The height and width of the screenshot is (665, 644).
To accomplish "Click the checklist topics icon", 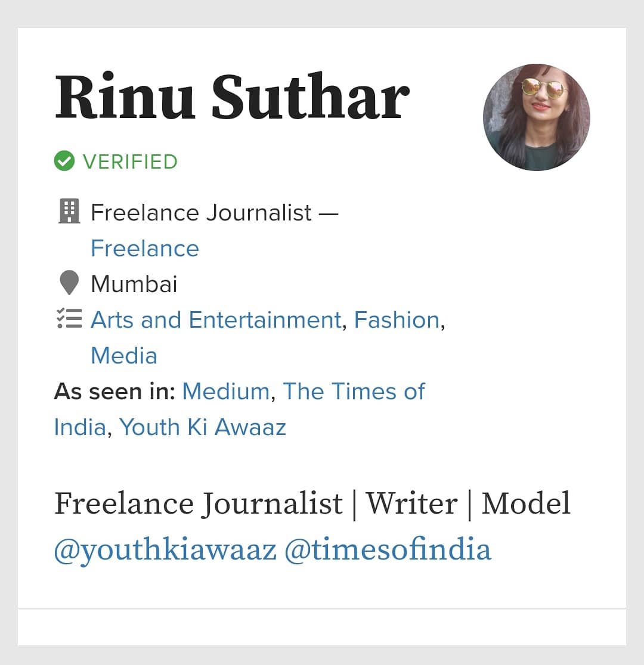I will pos(69,319).
